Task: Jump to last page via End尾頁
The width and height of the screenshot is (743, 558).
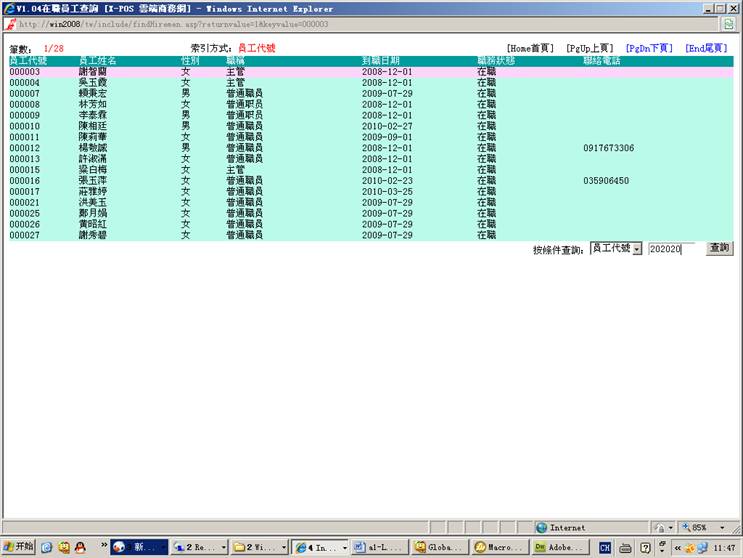Action: [x=705, y=48]
